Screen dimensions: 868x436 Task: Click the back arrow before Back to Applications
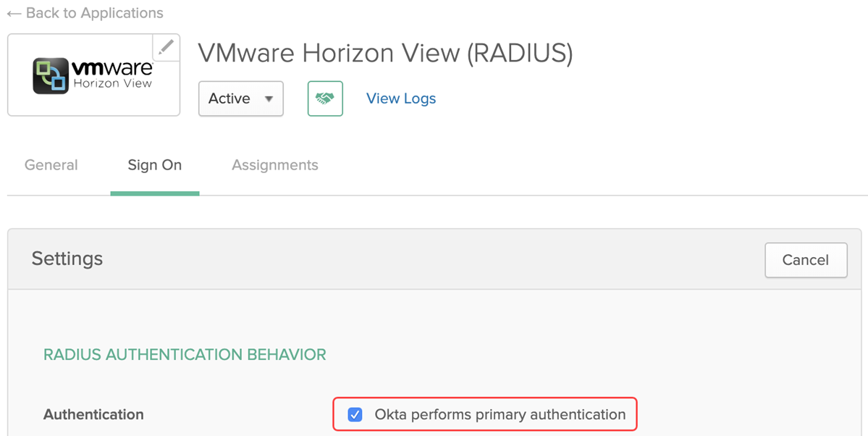14,13
